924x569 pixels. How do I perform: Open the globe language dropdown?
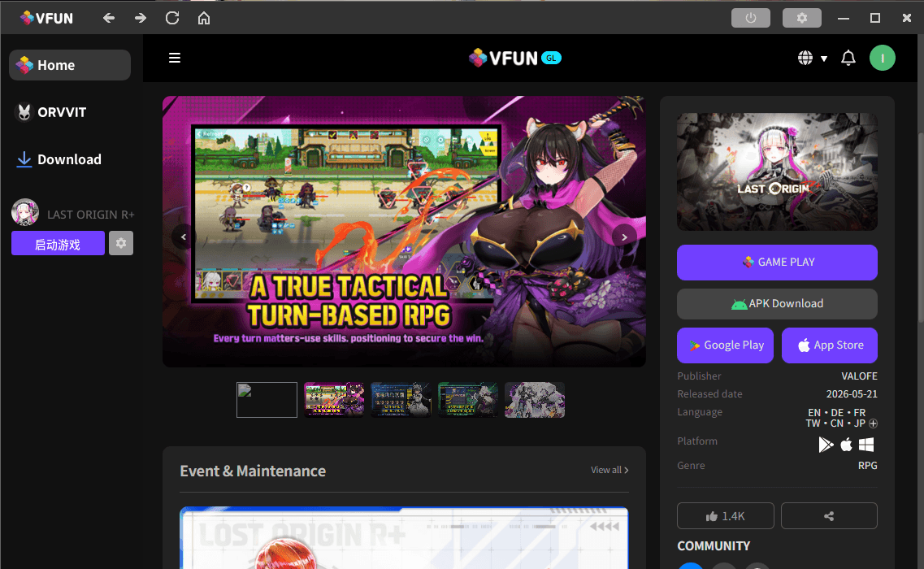tap(813, 58)
